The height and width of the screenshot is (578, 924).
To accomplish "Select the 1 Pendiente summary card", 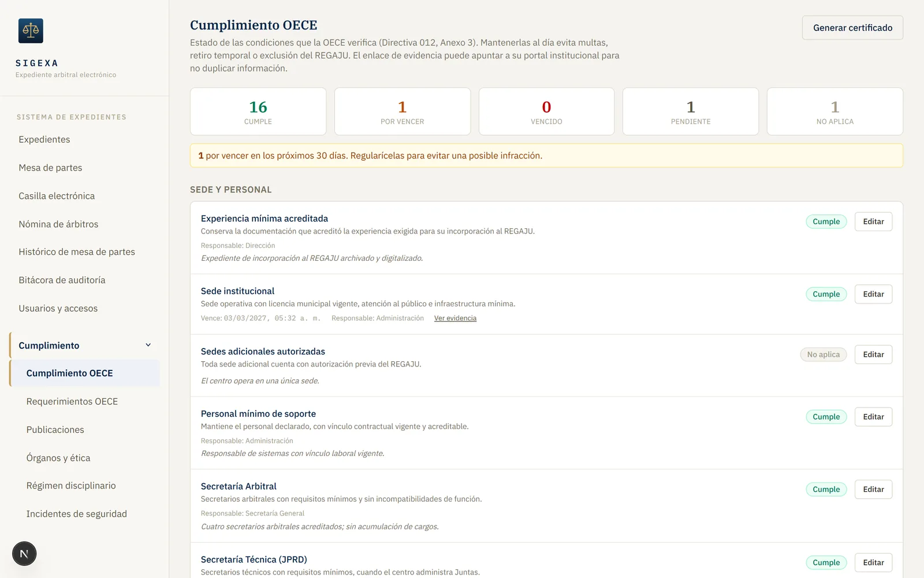I will [691, 112].
